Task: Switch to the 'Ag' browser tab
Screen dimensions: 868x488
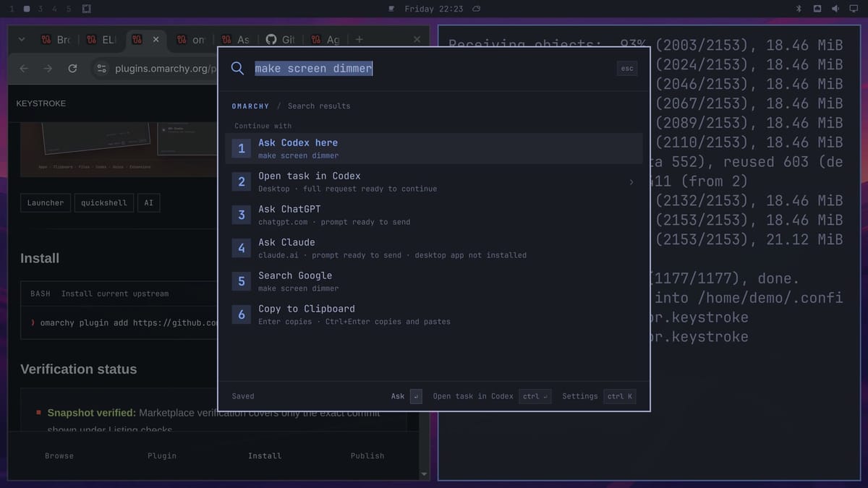Action: (x=325, y=40)
